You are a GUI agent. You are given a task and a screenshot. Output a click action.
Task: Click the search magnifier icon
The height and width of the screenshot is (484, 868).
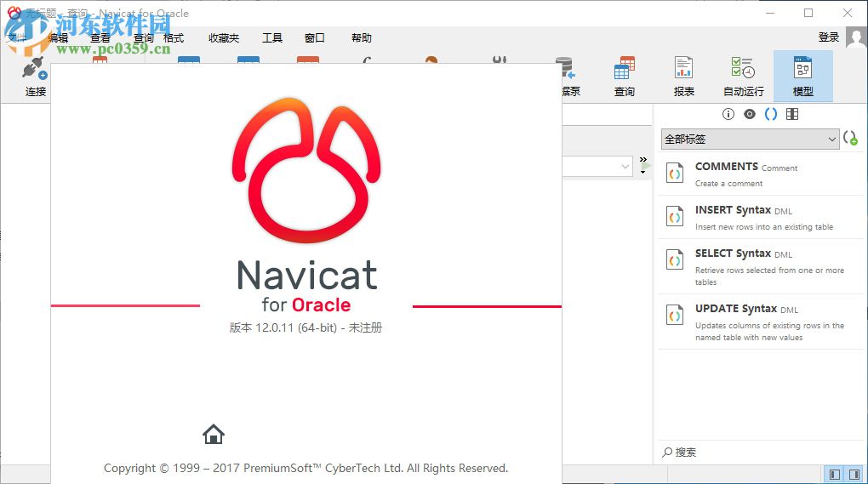(667, 452)
